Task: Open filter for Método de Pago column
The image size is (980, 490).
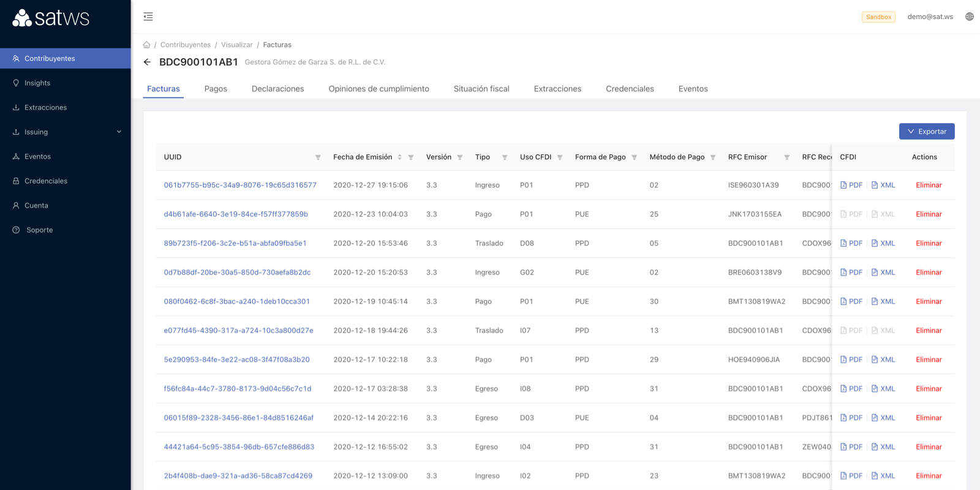Action: [713, 157]
